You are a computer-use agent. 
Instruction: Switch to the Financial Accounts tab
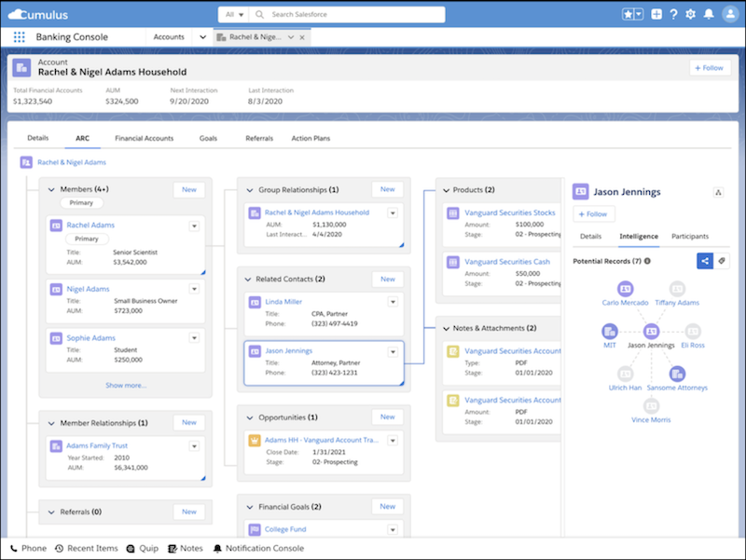click(x=145, y=138)
